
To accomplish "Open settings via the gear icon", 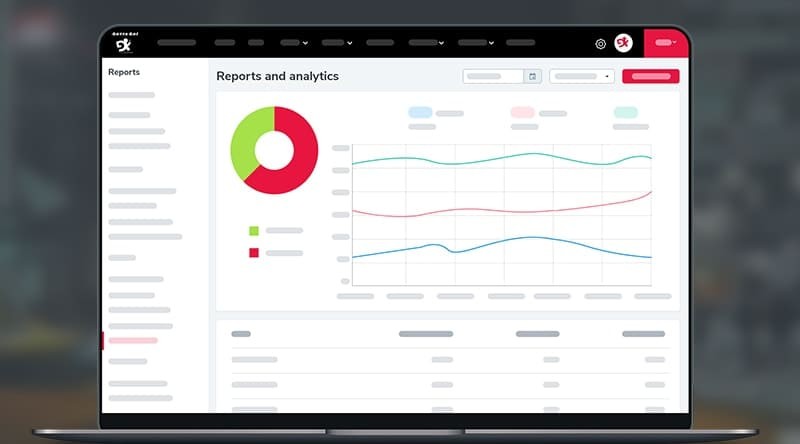I will pyautogui.click(x=600, y=43).
